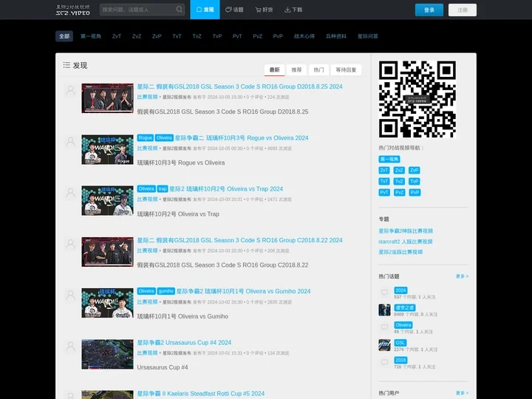This screenshot has height=399, width=532.
Task: Select PvT in the top category bar
Action: 237,36
